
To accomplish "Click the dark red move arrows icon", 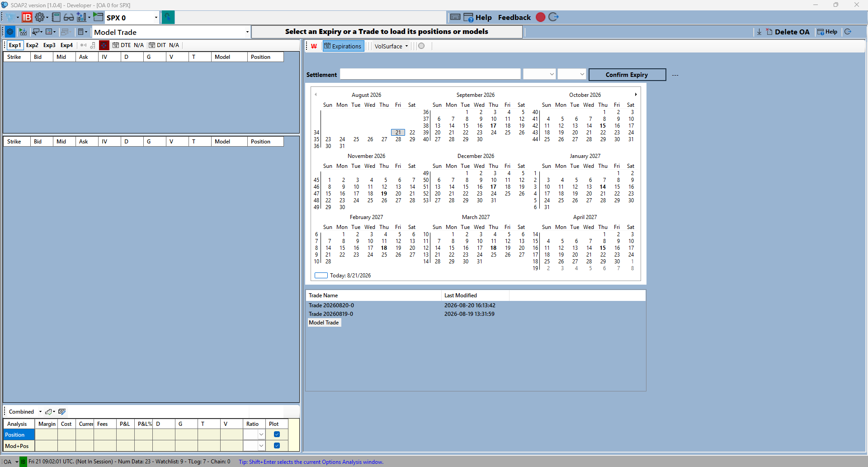I will point(104,45).
